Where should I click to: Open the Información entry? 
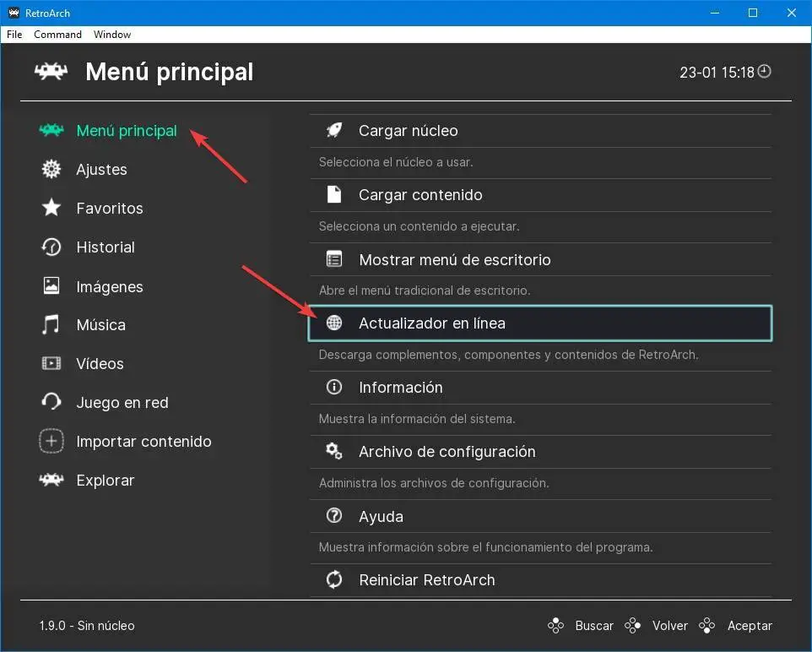click(x=541, y=388)
